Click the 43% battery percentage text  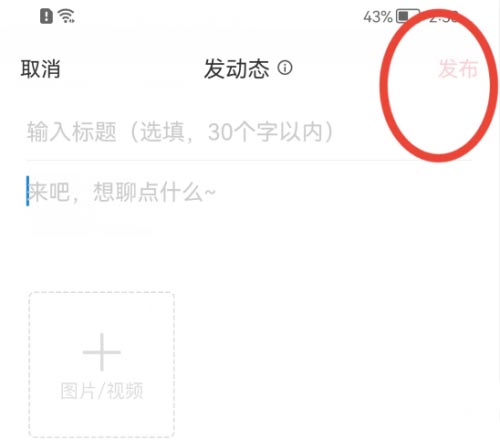point(378,17)
